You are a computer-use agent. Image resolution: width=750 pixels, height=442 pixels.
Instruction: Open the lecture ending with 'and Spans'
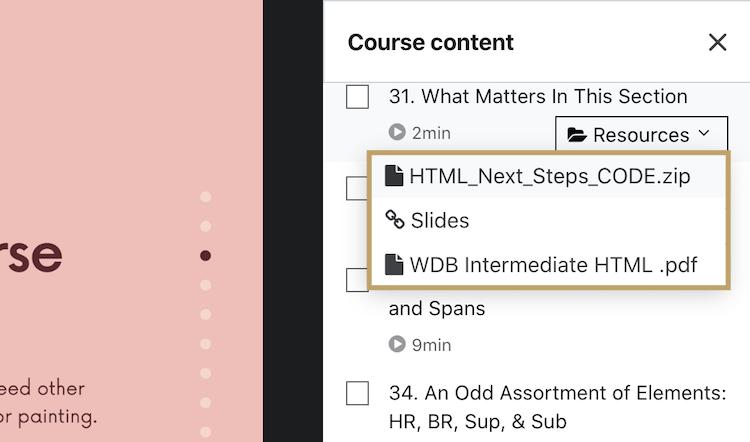pos(437,309)
